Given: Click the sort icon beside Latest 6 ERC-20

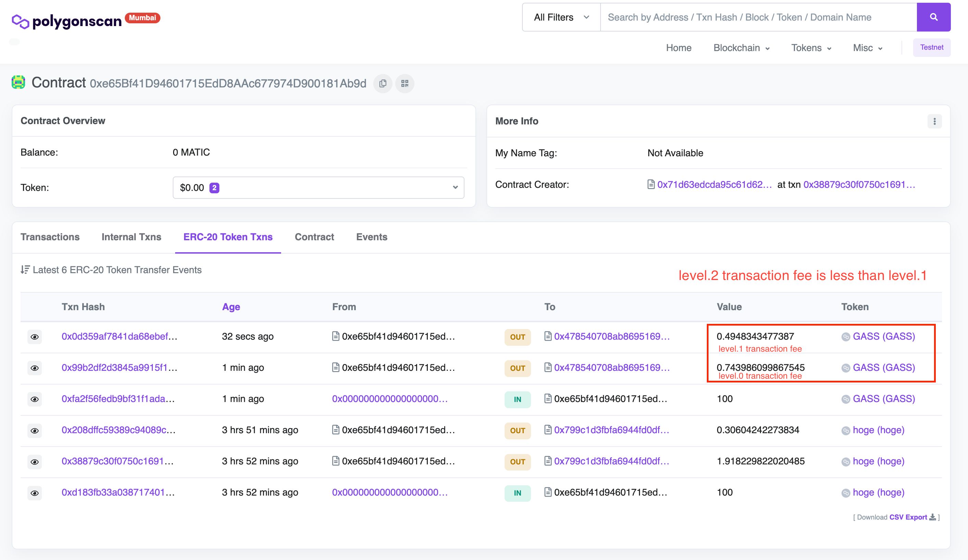Looking at the screenshot, I should pos(25,270).
